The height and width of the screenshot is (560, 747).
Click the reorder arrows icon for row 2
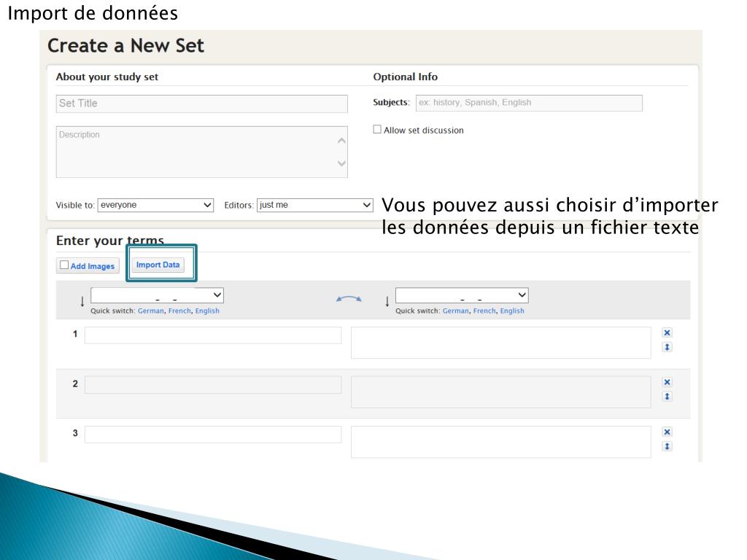(667, 397)
